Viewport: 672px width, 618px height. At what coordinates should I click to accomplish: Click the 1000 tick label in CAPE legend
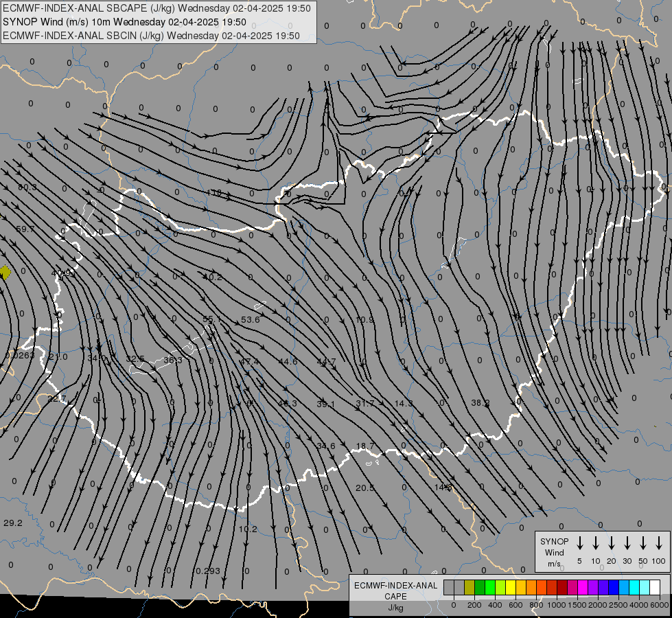(x=557, y=605)
